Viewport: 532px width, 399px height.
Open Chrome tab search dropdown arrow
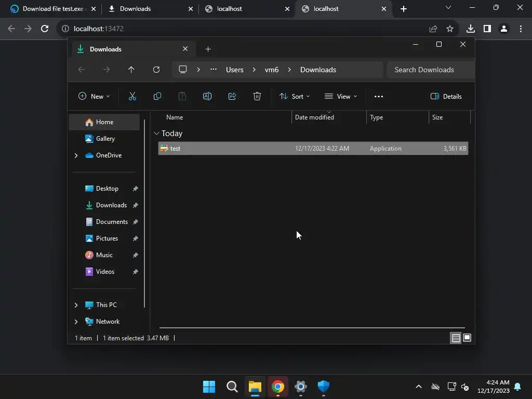(x=448, y=7)
